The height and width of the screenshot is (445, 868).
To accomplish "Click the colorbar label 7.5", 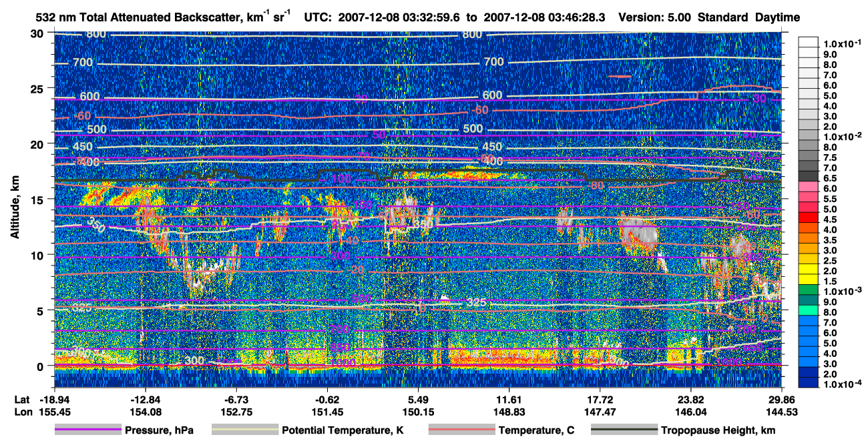I will coord(831,157).
